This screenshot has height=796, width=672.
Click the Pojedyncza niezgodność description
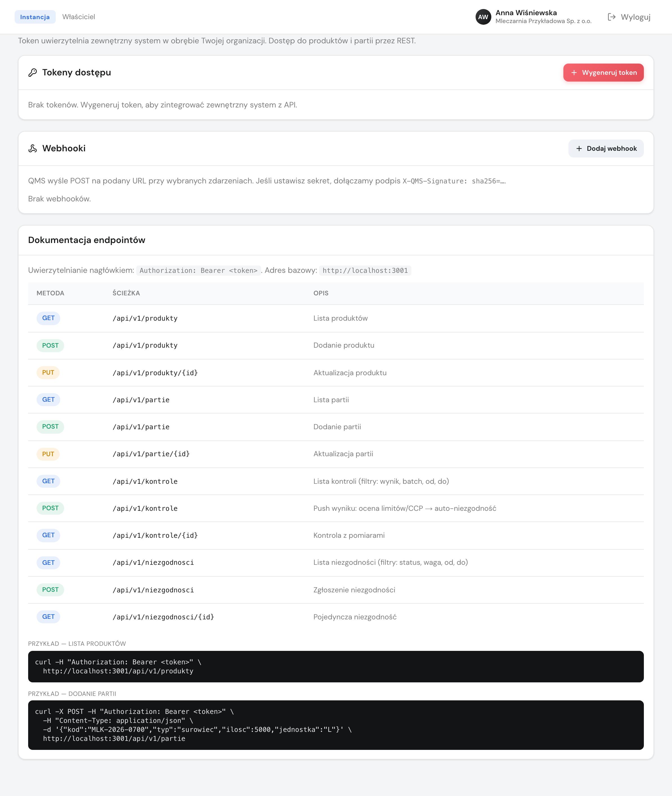(x=355, y=617)
